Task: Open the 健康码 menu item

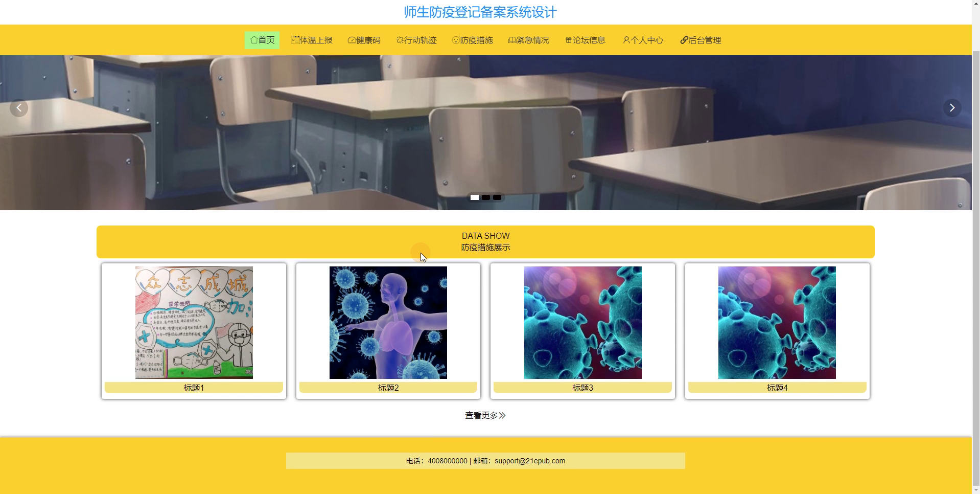Action: click(364, 40)
